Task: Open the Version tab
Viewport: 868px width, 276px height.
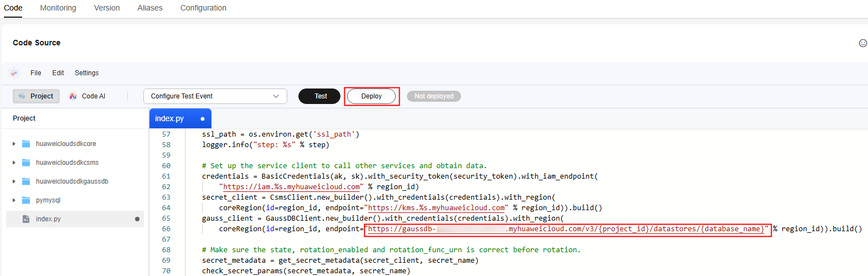Action: (x=107, y=8)
